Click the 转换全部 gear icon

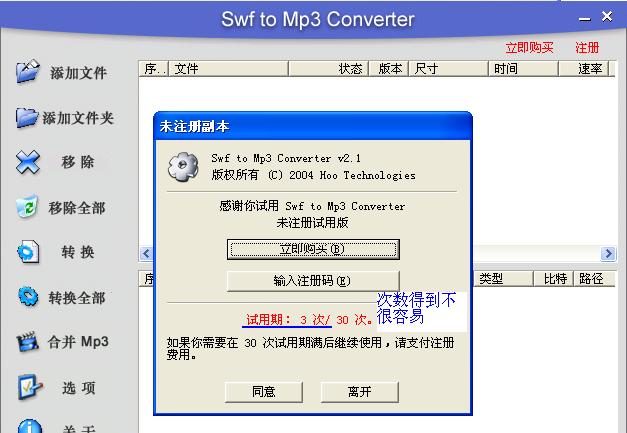28,297
